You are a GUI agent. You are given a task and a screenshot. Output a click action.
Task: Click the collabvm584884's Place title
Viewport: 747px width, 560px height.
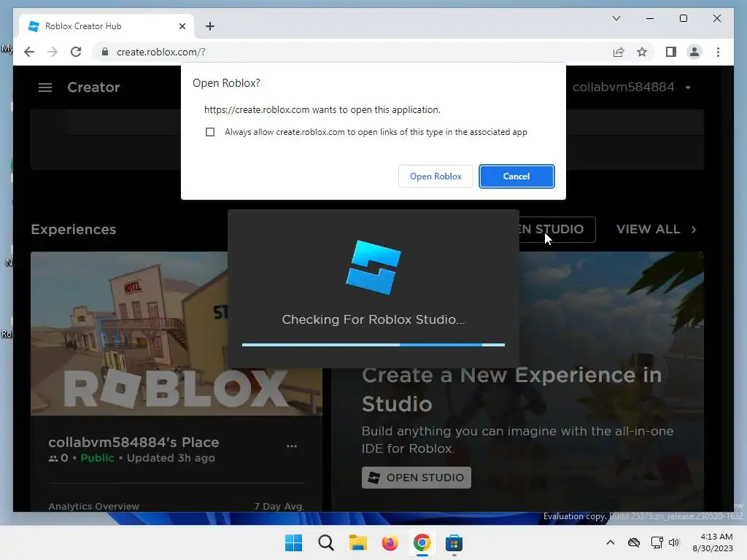click(x=133, y=443)
